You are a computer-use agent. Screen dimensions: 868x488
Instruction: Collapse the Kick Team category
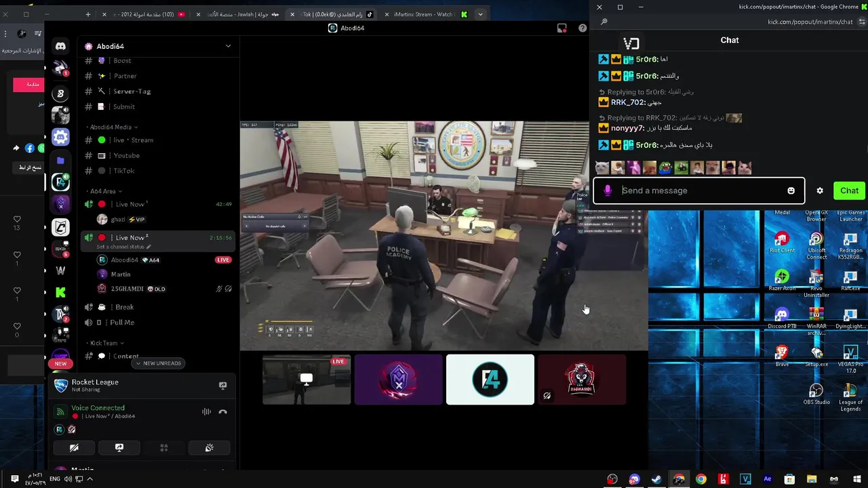[105, 343]
